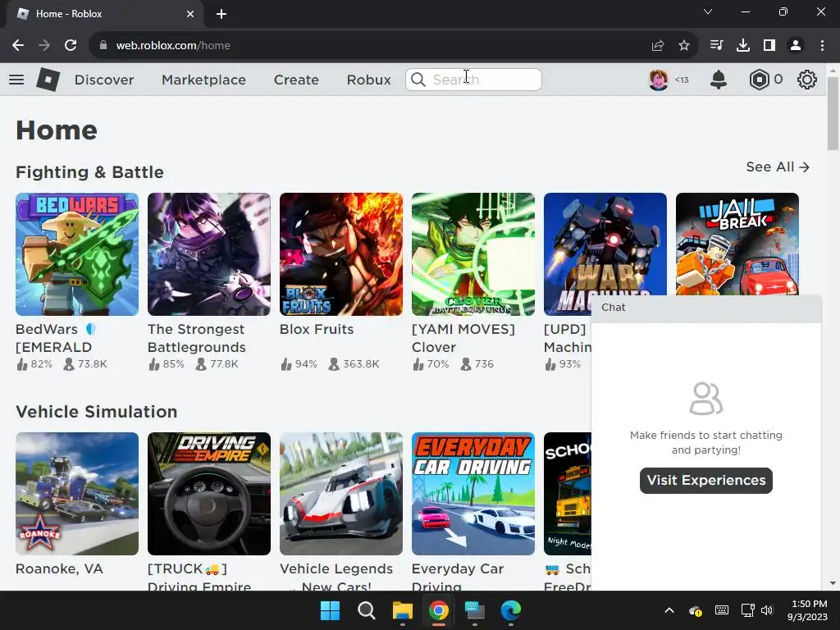The image size is (840, 630).
Task: Click the clock and date in tray
Action: point(807,610)
